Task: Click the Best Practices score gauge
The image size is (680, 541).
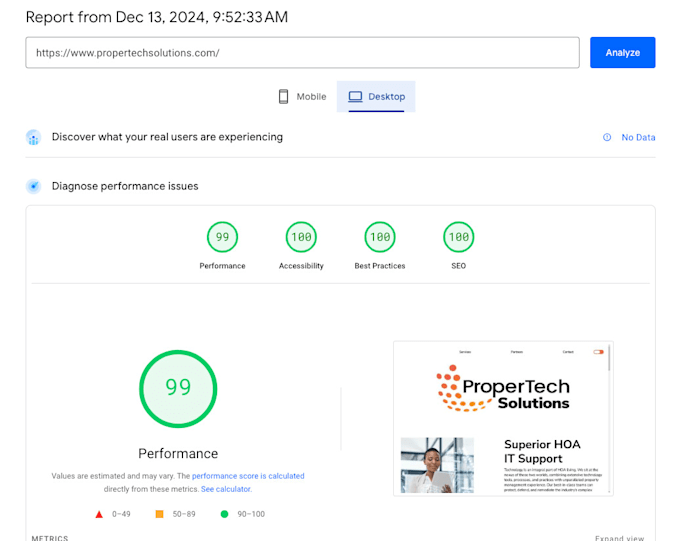Action: tap(379, 237)
